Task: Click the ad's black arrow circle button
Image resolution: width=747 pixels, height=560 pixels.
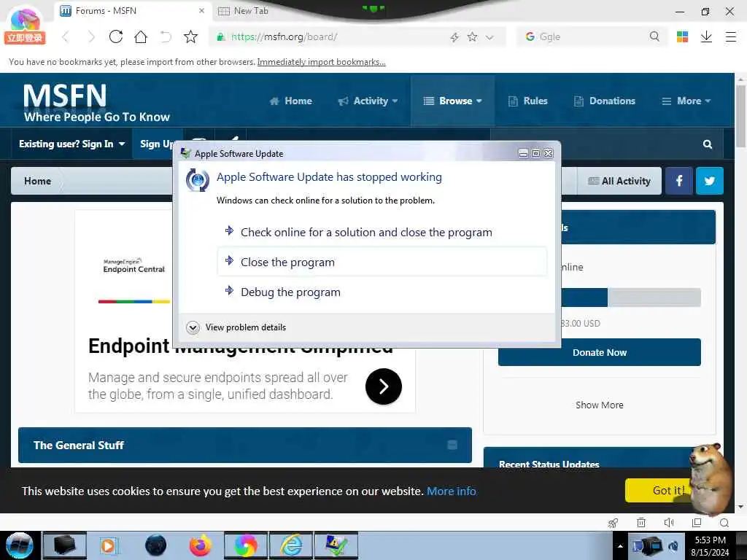Action: click(384, 386)
